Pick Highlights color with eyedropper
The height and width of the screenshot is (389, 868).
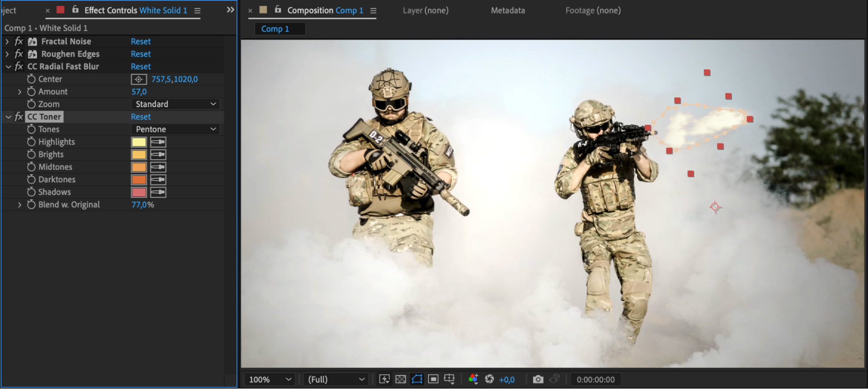[x=158, y=142]
